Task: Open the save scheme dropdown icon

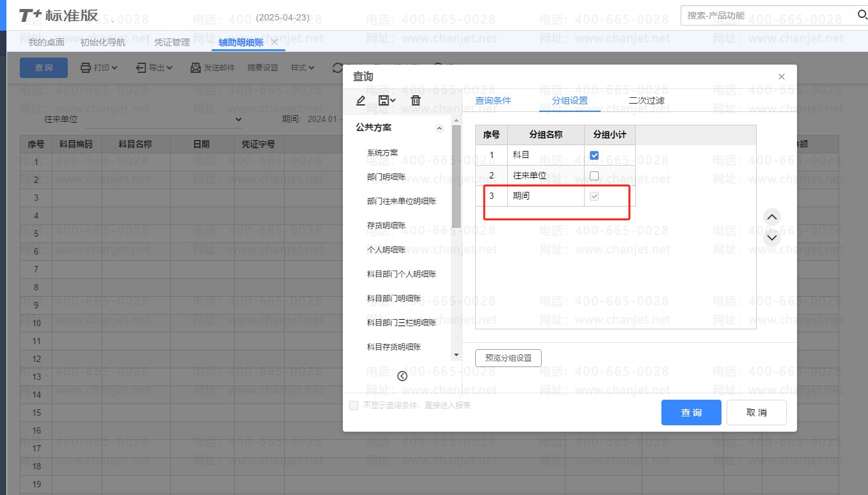Action: [x=388, y=100]
